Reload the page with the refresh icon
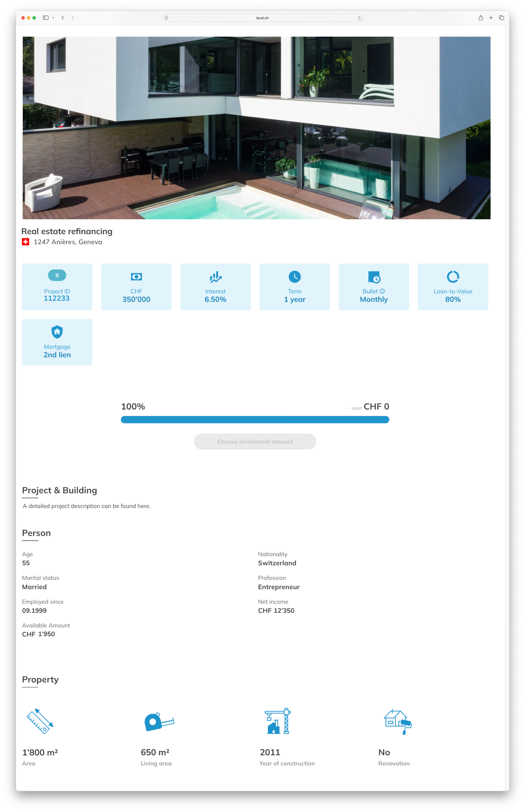This screenshot has width=525, height=812. pyautogui.click(x=359, y=18)
